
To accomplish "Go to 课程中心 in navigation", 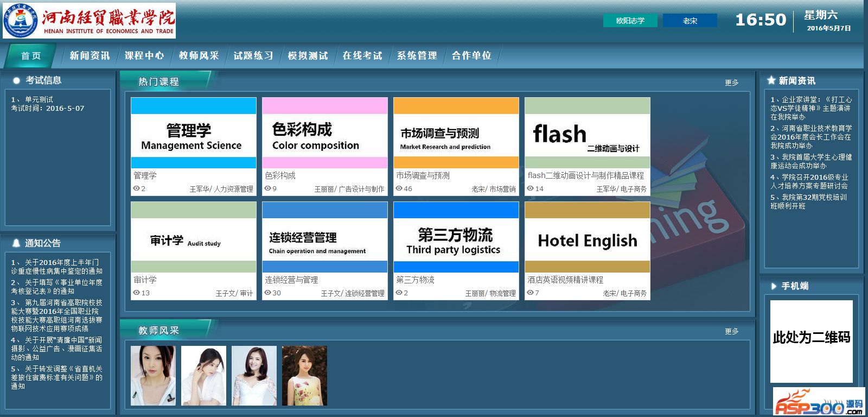I will (144, 55).
